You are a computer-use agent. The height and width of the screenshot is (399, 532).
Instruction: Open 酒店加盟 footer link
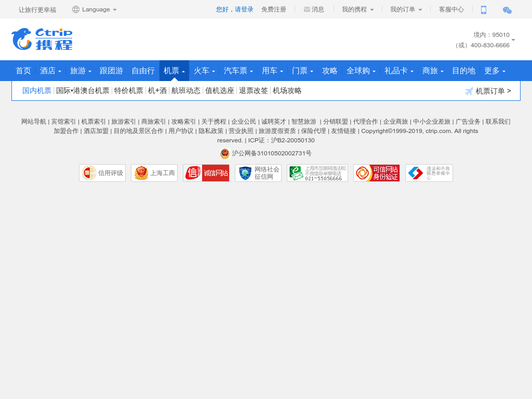click(x=96, y=131)
